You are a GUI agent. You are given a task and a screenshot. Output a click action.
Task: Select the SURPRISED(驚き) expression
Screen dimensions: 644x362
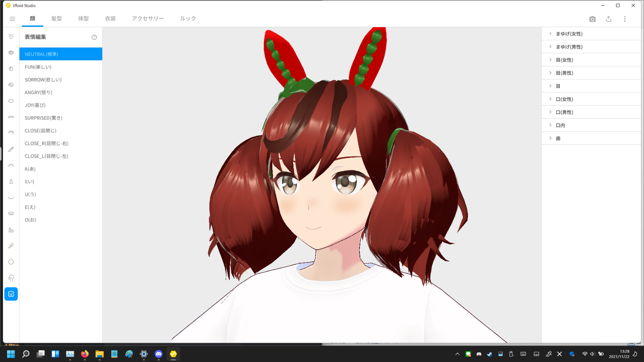click(61, 118)
